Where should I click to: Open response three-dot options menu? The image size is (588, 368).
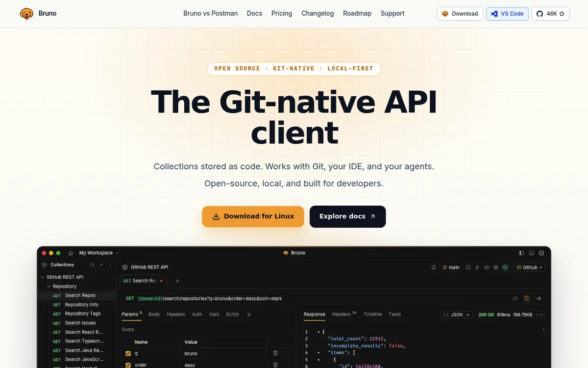[x=540, y=315]
